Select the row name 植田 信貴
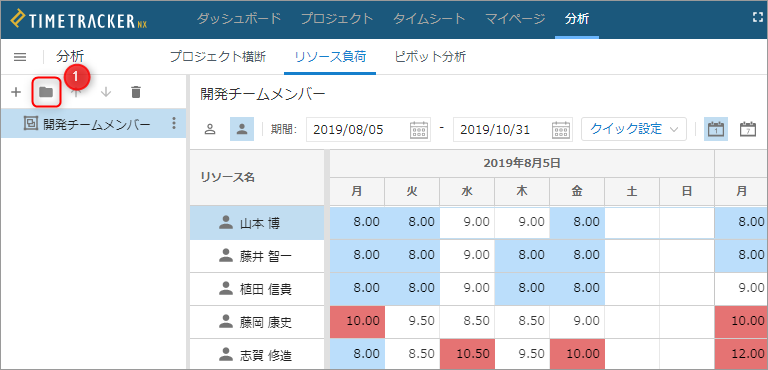 tap(265, 290)
